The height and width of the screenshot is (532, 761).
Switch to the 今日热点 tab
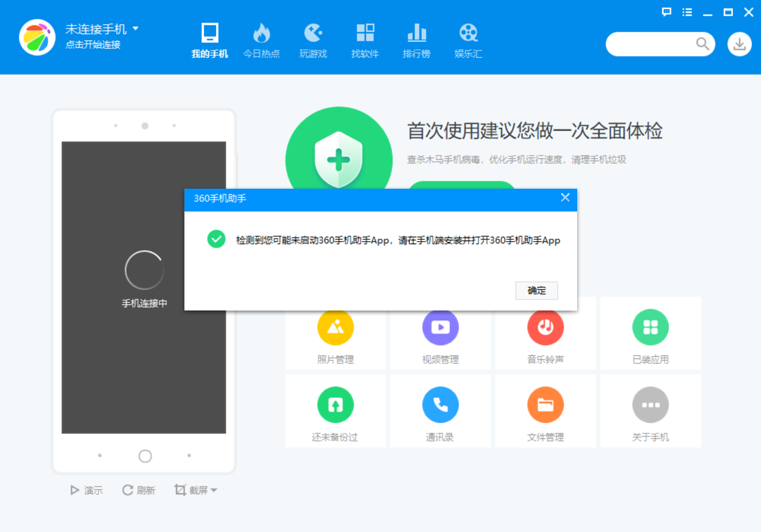pyautogui.click(x=261, y=41)
